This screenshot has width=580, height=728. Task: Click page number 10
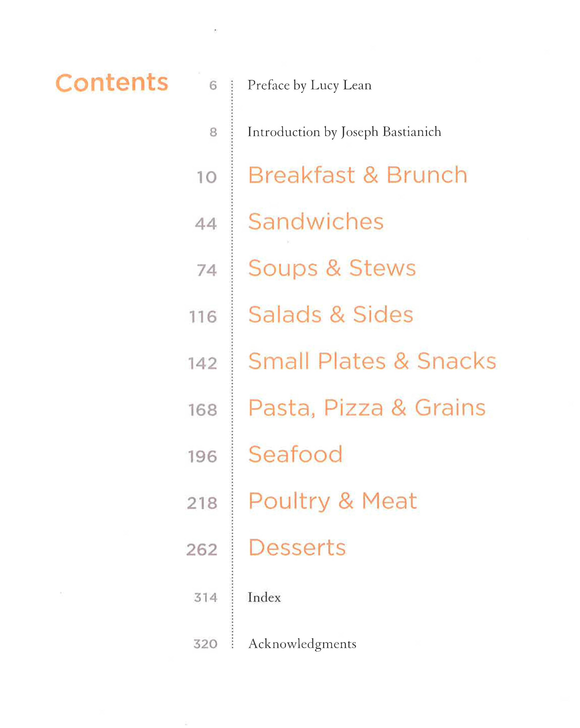point(207,177)
